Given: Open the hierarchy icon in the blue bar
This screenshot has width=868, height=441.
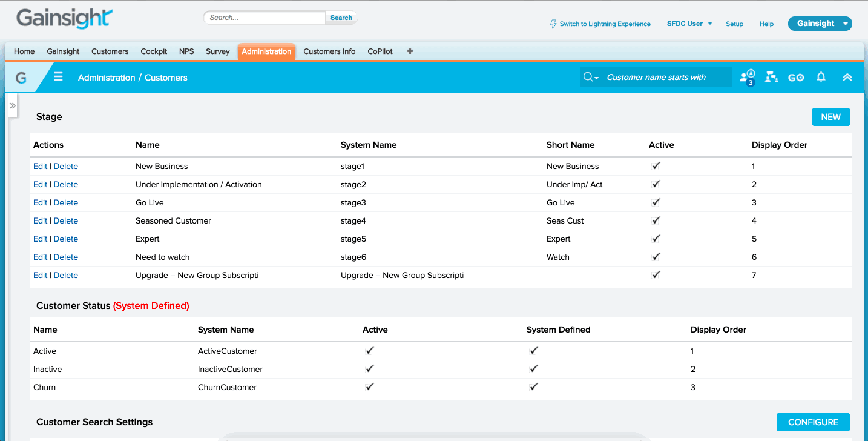Looking at the screenshot, I should (771, 77).
